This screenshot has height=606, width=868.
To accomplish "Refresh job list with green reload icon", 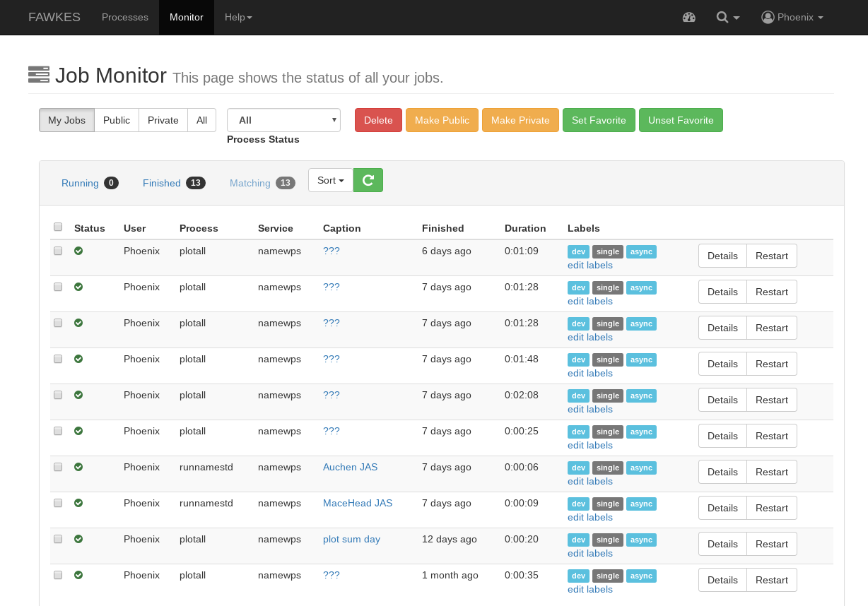I will tap(368, 180).
